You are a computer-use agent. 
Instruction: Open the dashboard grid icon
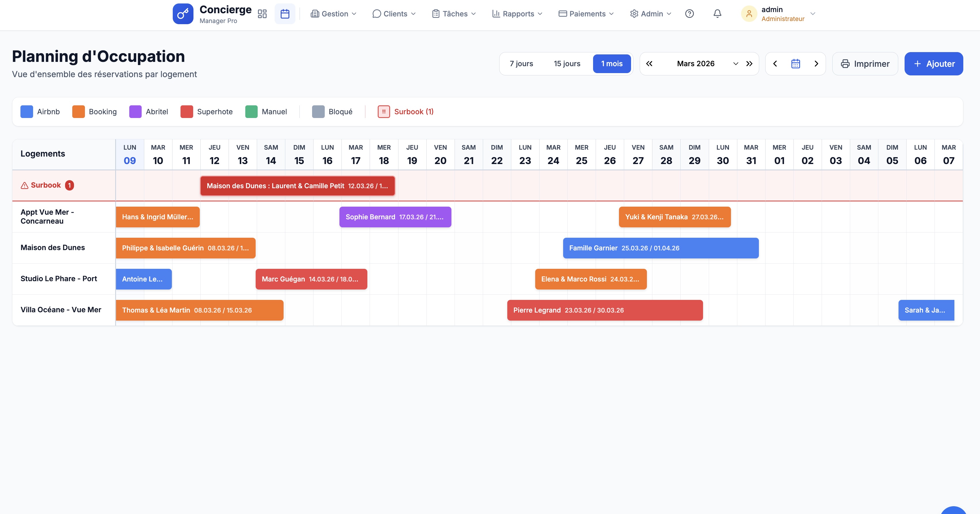tap(262, 14)
